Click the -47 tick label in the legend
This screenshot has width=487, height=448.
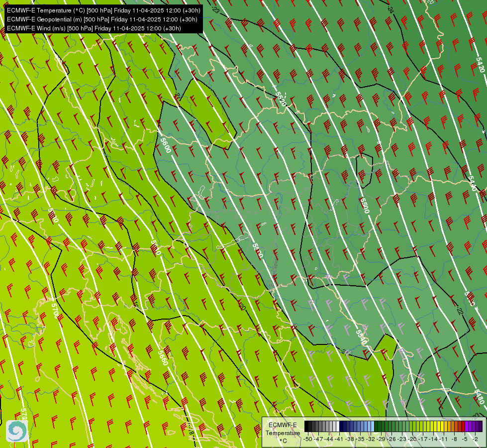pos(319,439)
